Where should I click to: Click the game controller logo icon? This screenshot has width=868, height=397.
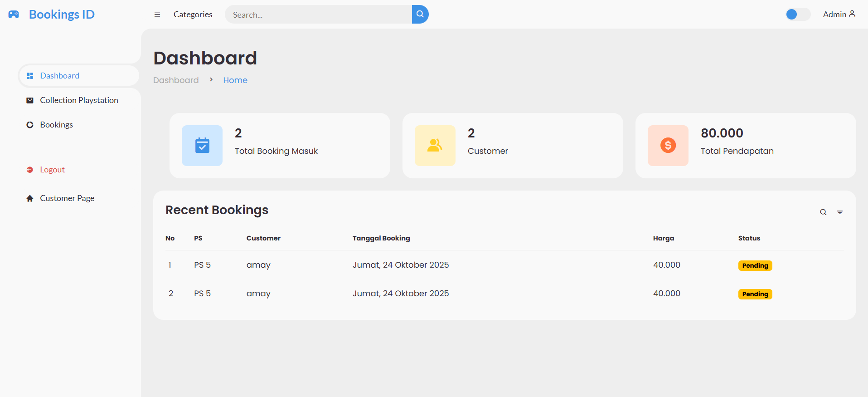(14, 15)
